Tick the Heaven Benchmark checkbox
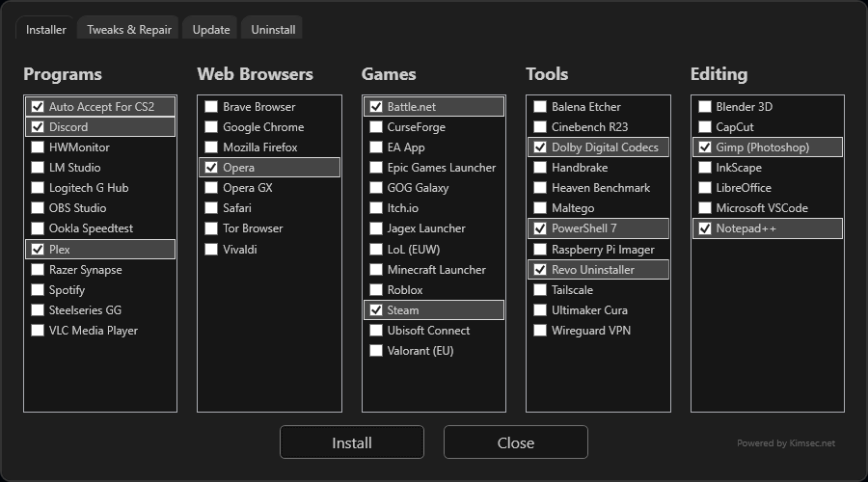Image resolution: width=868 pixels, height=482 pixels. point(540,188)
